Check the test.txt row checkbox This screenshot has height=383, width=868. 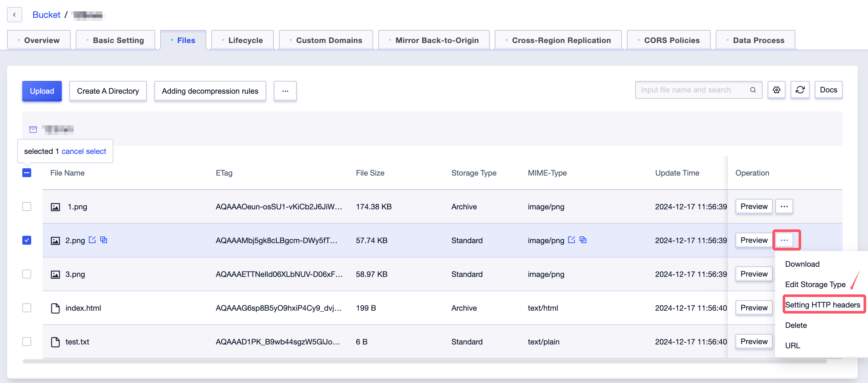tap(27, 341)
